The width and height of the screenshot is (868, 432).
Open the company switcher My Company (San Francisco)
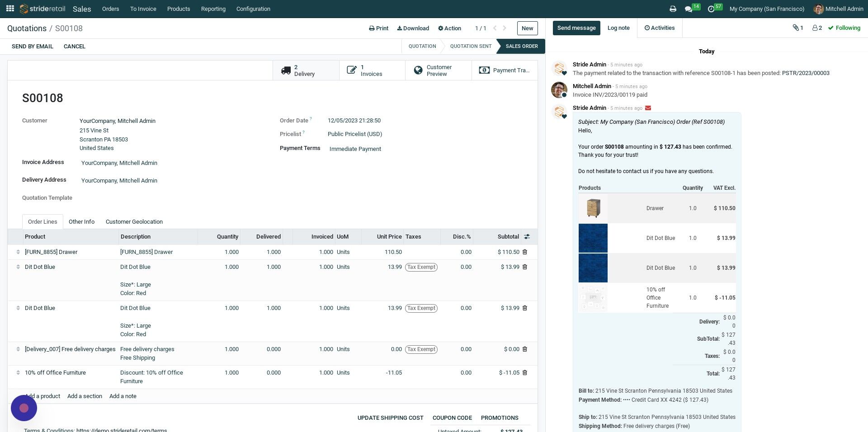(767, 9)
